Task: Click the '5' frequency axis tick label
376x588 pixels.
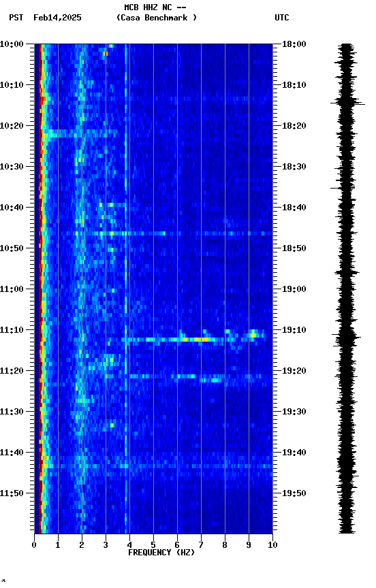Action: click(x=153, y=545)
